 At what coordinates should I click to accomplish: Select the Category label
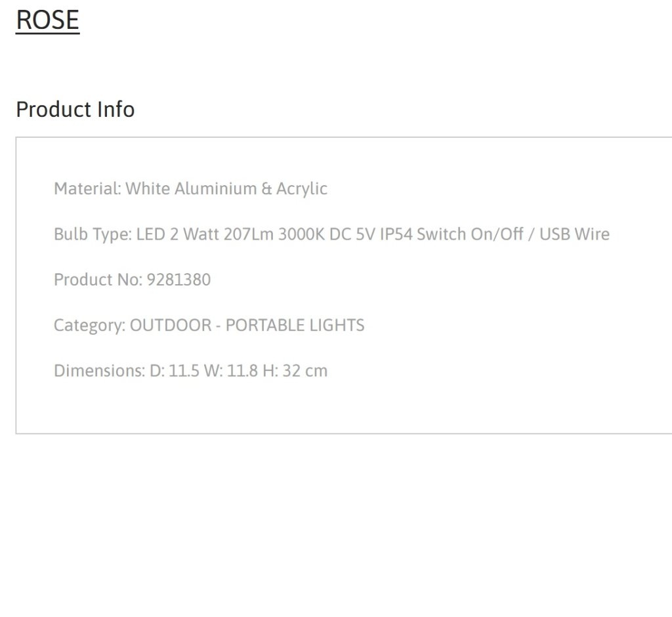[x=89, y=326]
